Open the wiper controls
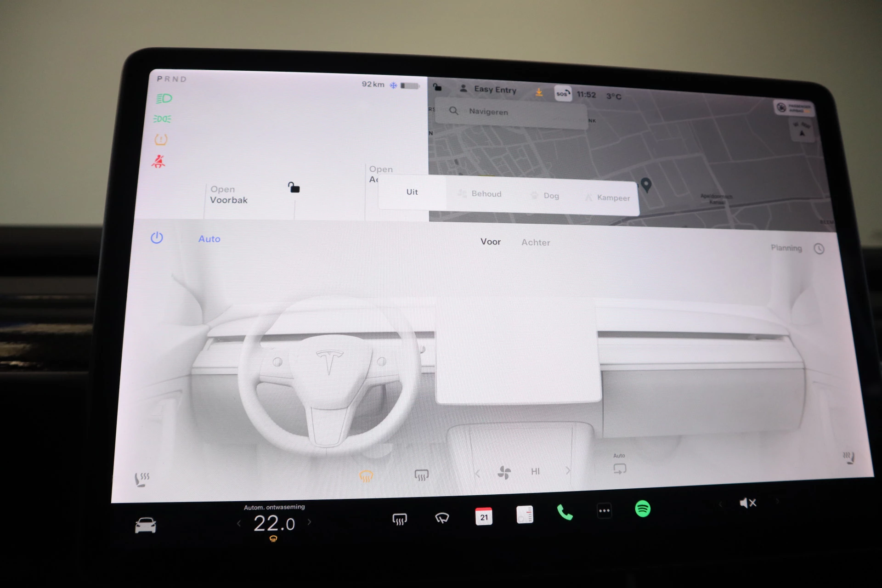This screenshot has width=882, height=588. click(442, 518)
